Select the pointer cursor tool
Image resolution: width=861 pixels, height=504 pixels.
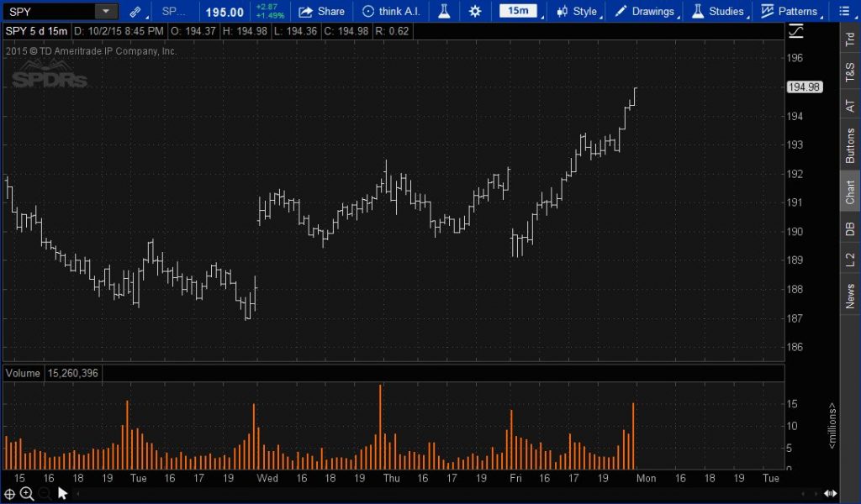(62, 494)
